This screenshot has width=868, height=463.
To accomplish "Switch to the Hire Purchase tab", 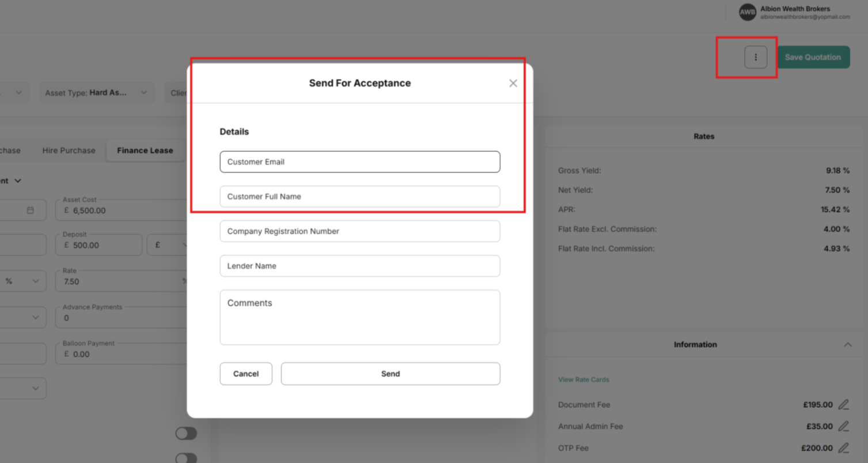I will 69,150.
